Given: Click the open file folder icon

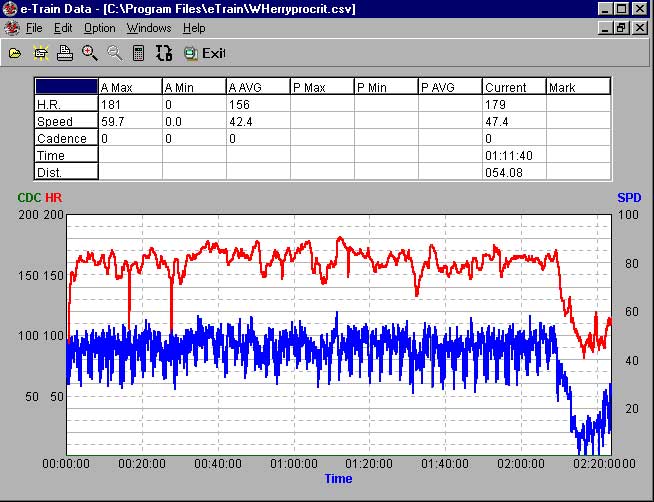Looking at the screenshot, I should pos(15,53).
